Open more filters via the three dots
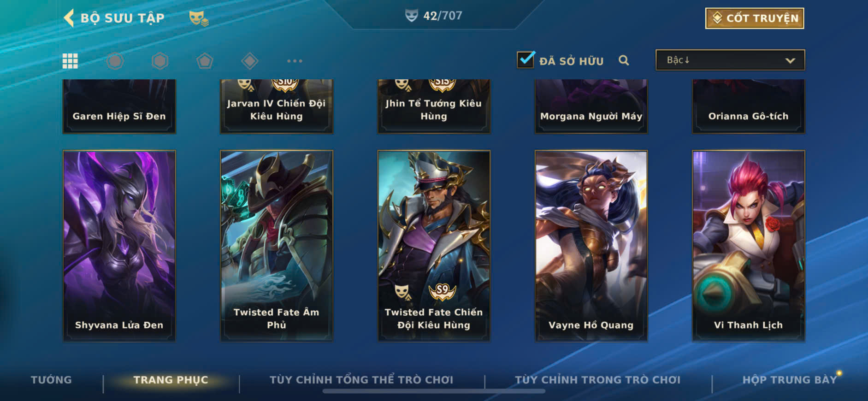This screenshot has height=401, width=868. 295,61
